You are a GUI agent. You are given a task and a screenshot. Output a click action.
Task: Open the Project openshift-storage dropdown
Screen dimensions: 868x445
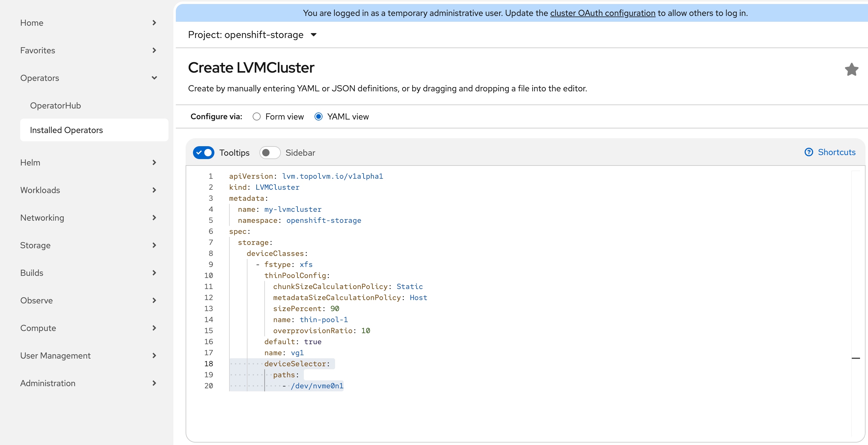tap(252, 35)
